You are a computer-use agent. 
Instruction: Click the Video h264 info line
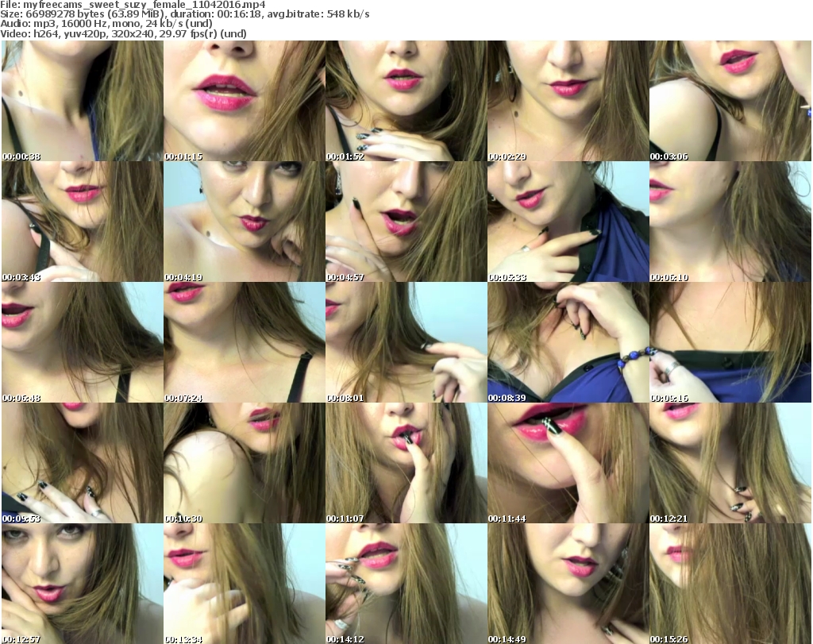tap(123, 33)
